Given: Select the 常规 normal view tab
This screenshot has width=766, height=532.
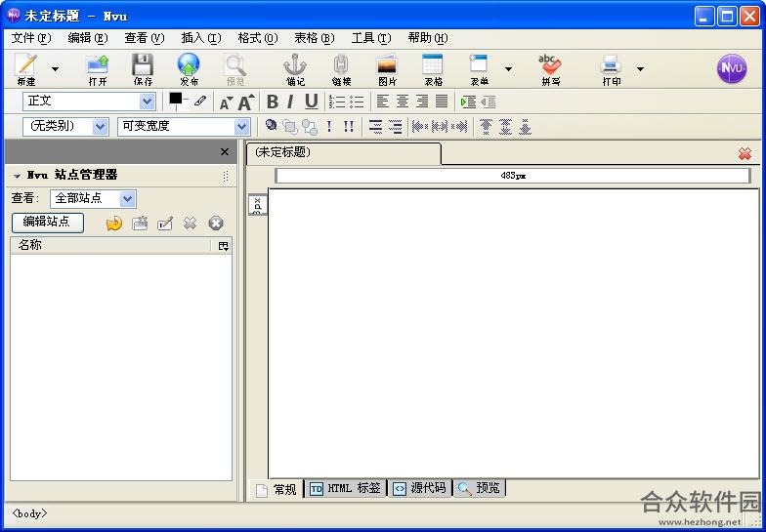Looking at the screenshot, I should click(277, 489).
